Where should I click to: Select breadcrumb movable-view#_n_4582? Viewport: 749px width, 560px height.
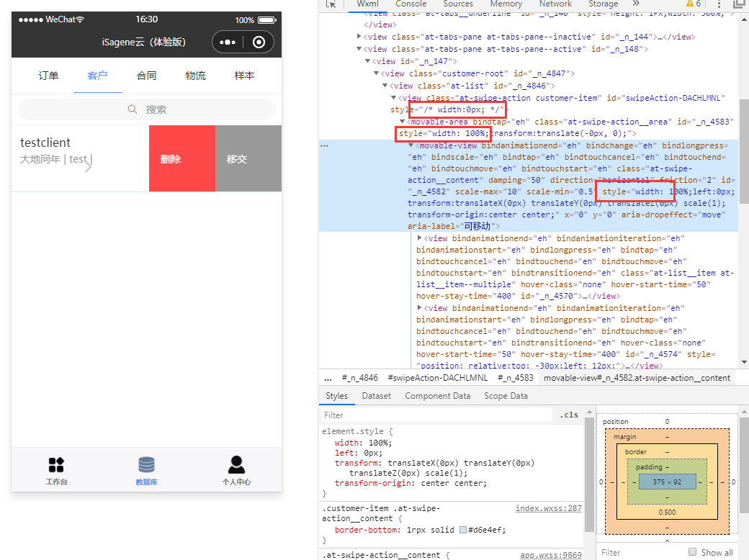[637, 378]
